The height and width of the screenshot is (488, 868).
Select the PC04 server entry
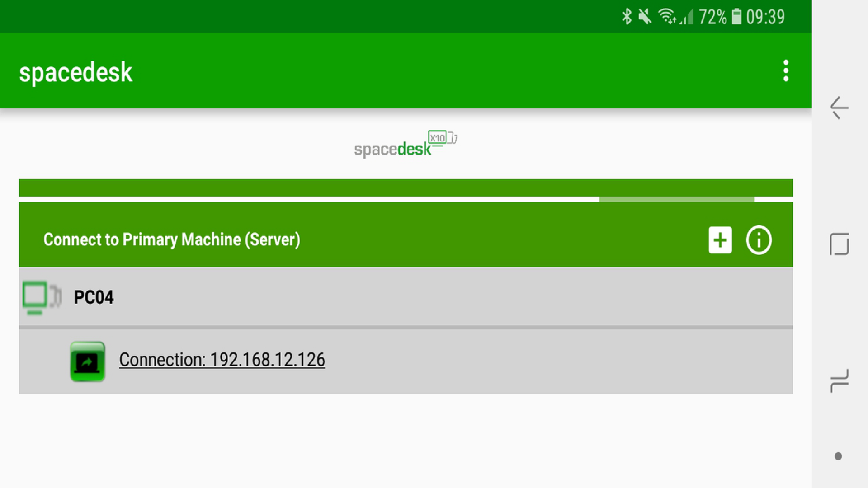click(406, 297)
